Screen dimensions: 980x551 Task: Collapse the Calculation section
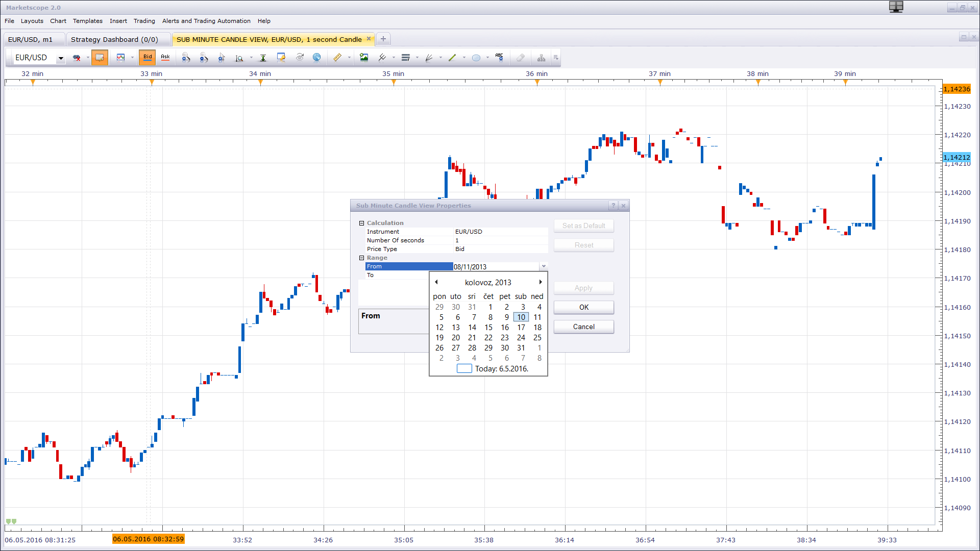coord(361,223)
